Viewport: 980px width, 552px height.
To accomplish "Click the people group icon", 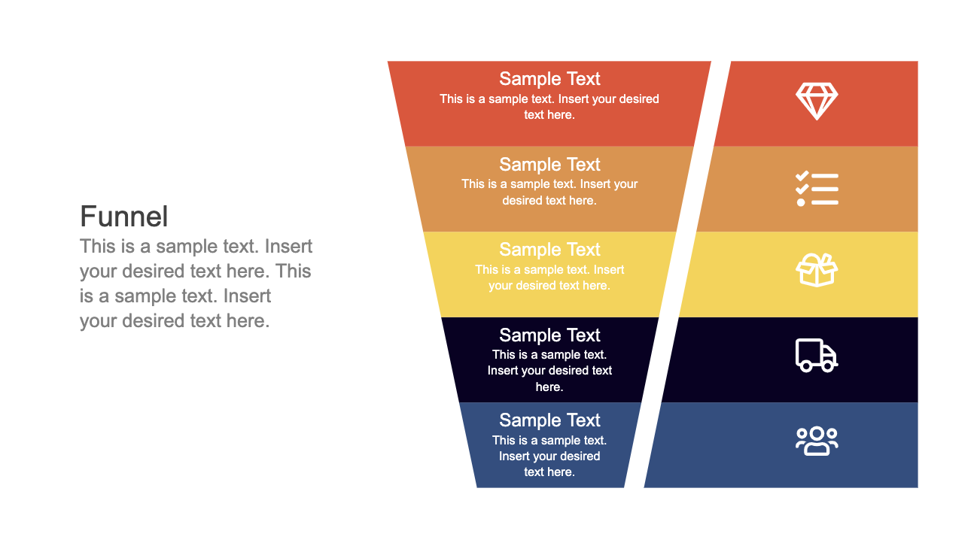I will click(x=817, y=441).
